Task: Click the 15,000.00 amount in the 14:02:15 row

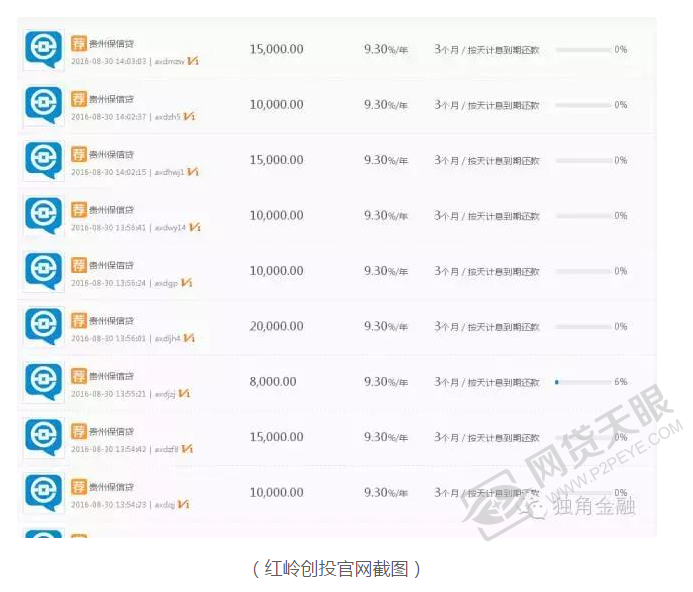Action: 277,160
